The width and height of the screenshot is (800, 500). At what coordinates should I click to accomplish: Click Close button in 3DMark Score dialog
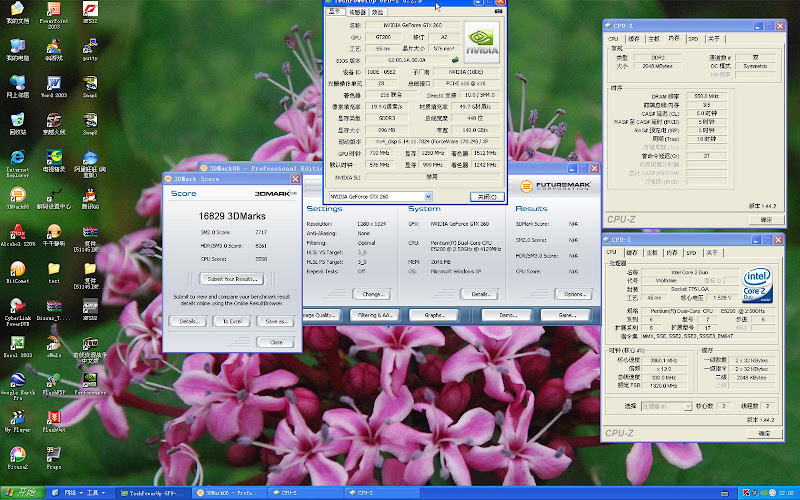pos(276,342)
